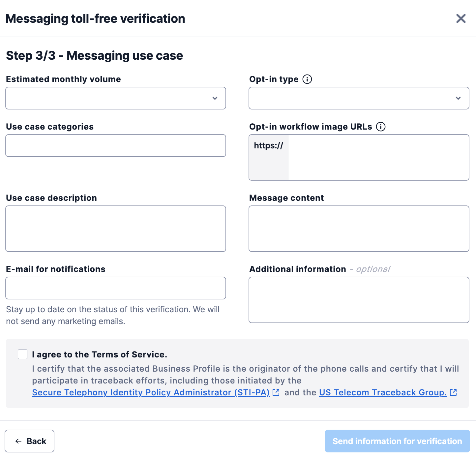Click inside the Use case description field
This screenshot has height=459, width=476.
(x=115, y=229)
